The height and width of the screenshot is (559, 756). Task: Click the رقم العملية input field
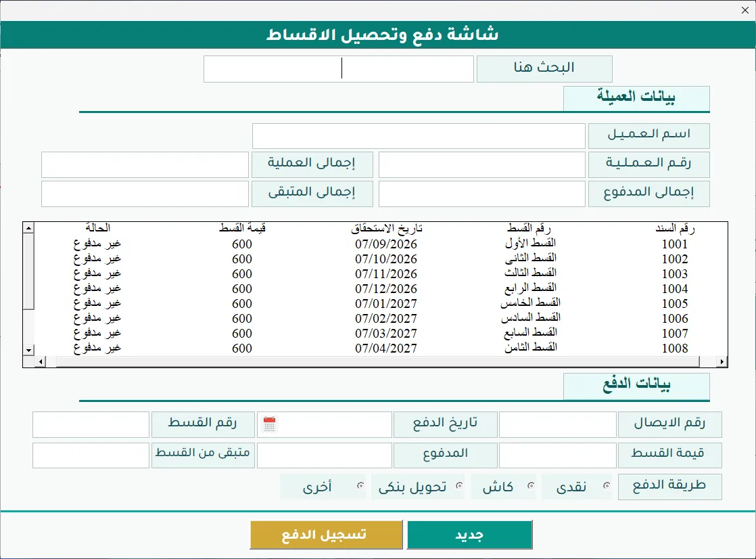click(481, 165)
